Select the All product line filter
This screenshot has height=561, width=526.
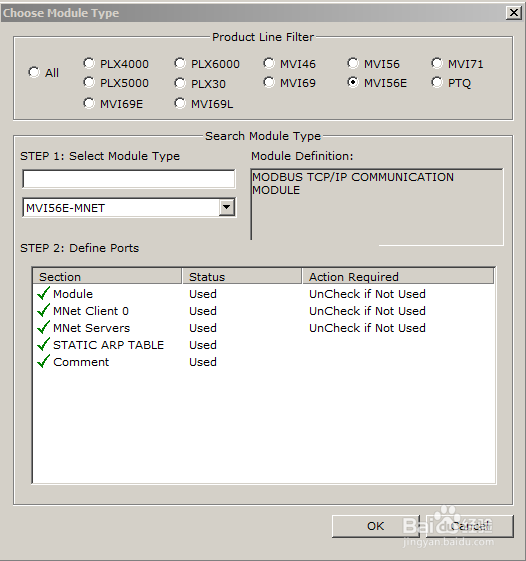click(34, 73)
